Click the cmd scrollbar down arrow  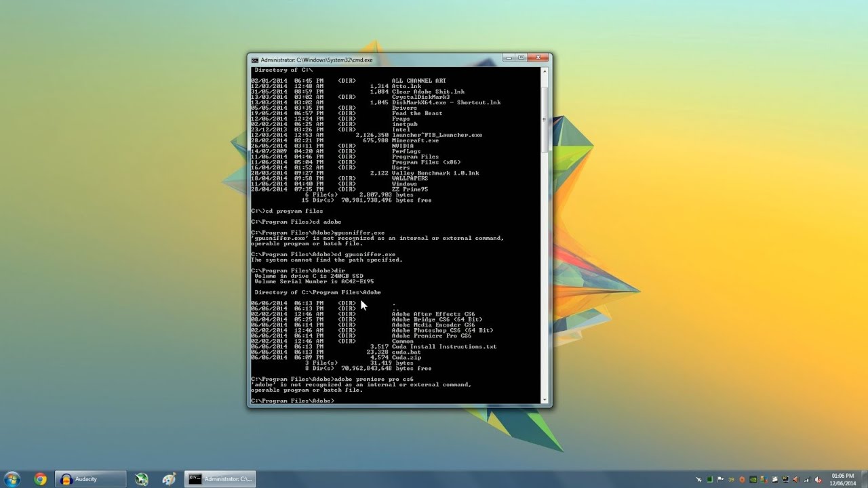[x=545, y=401]
